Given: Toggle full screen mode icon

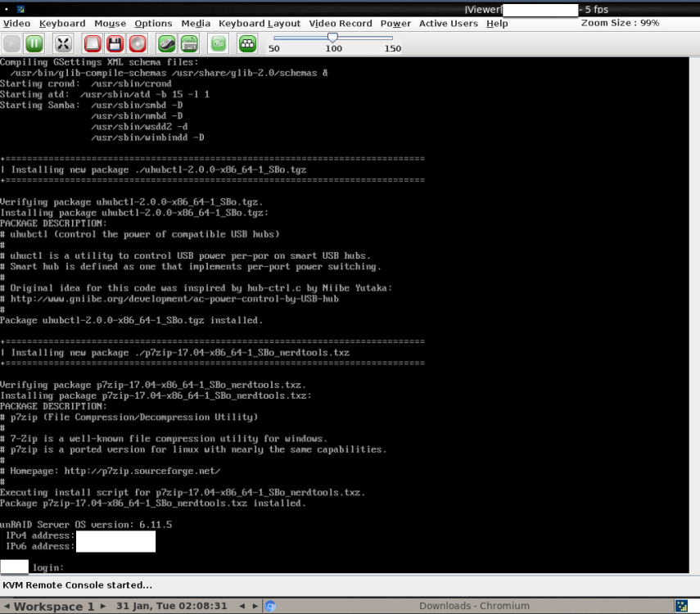Looking at the screenshot, I should 63,43.
